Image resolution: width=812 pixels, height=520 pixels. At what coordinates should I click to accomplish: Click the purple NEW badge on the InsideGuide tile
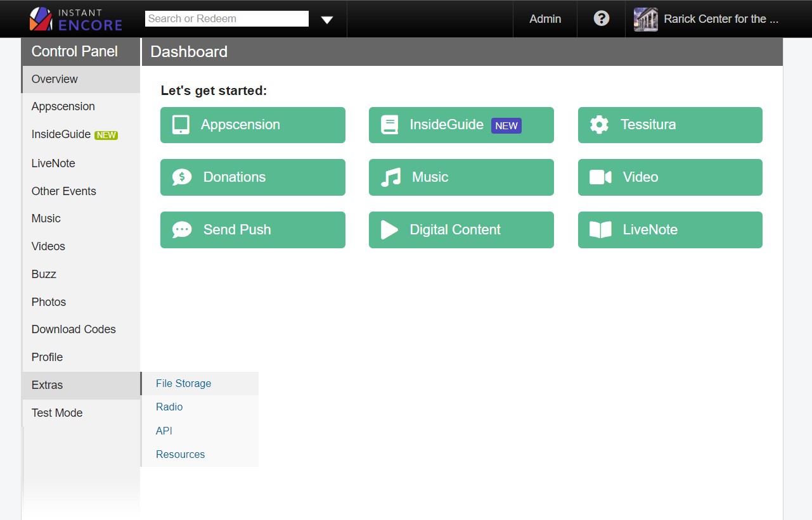(x=506, y=125)
